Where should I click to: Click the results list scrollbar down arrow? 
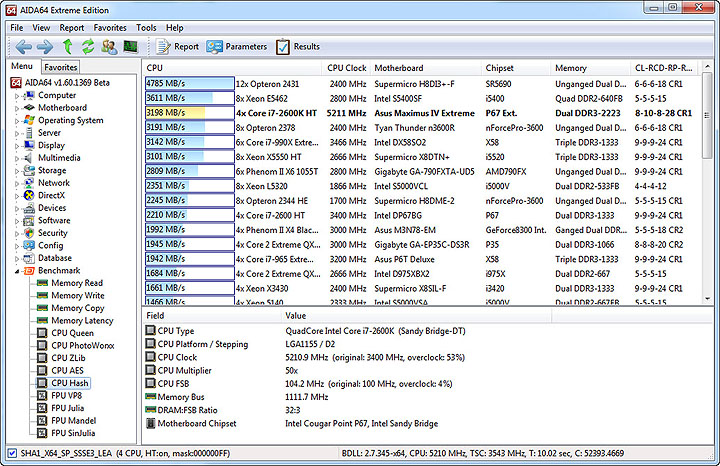(x=707, y=299)
